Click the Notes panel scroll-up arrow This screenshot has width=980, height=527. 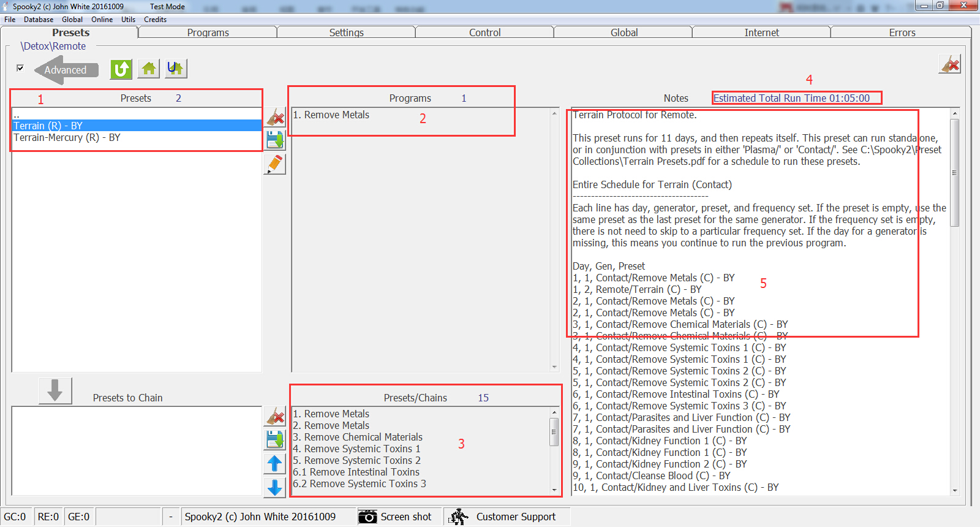click(x=954, y=113)
